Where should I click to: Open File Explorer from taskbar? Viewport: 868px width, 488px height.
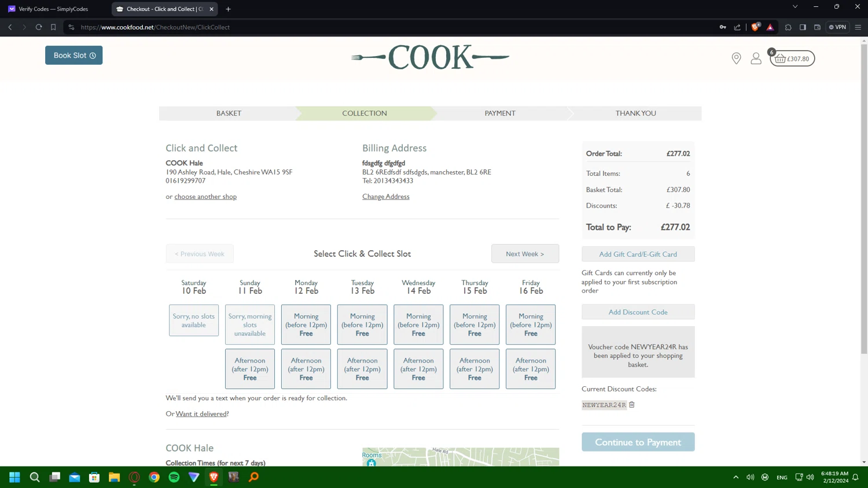(x=114, y=477)
